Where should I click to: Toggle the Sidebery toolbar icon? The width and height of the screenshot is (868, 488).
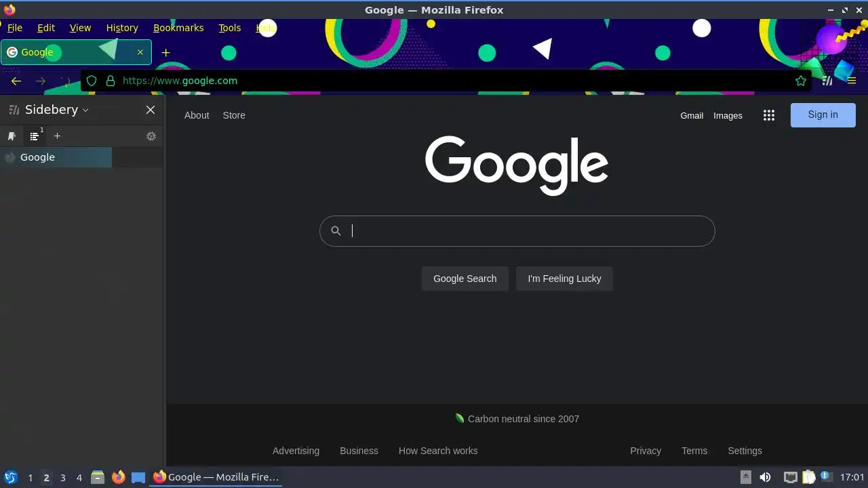(x=827, y=81)
